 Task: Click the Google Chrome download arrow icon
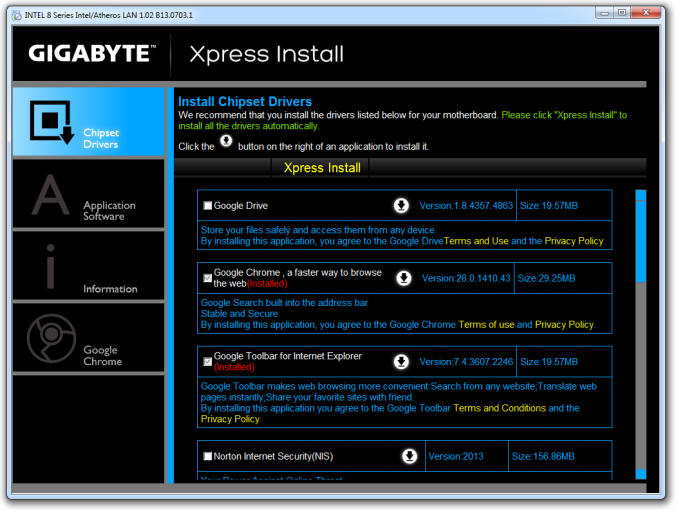coord(404,278)
